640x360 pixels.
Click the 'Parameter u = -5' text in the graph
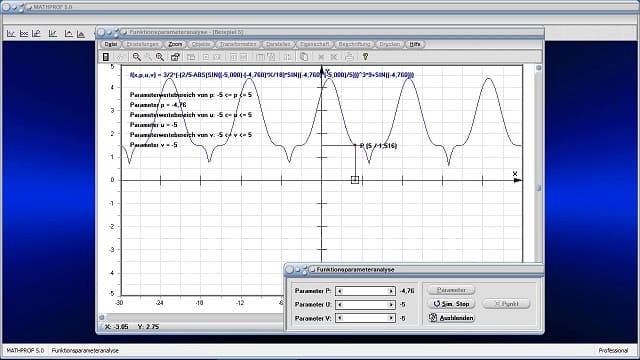tap(153, 125)
